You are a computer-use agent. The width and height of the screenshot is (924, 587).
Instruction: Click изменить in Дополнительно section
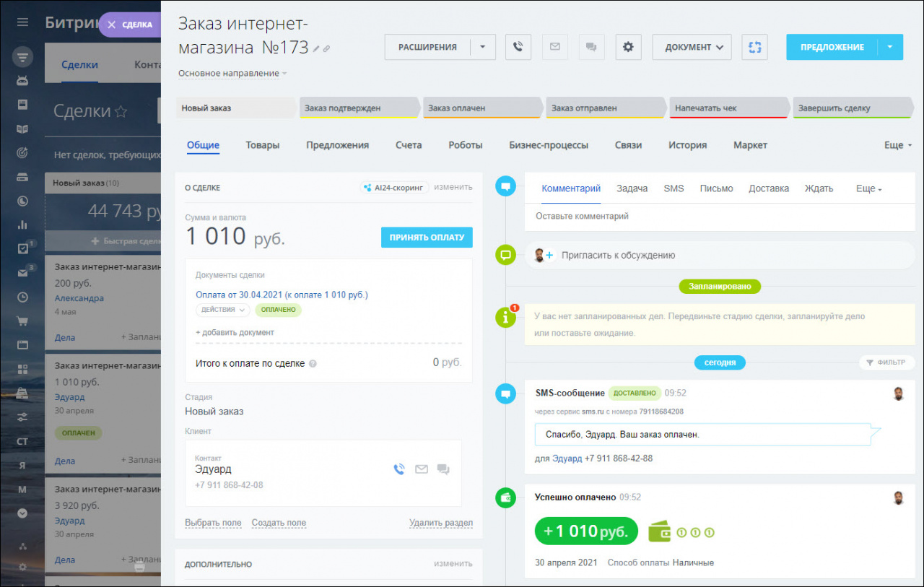[453, 564]
